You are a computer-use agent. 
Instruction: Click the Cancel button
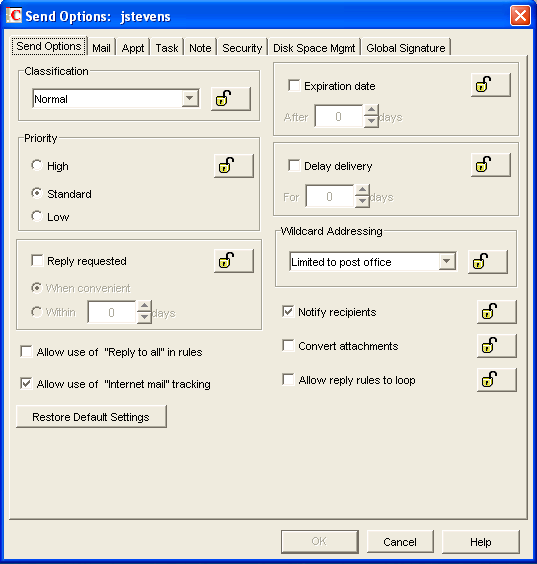(x=400, y=542)
